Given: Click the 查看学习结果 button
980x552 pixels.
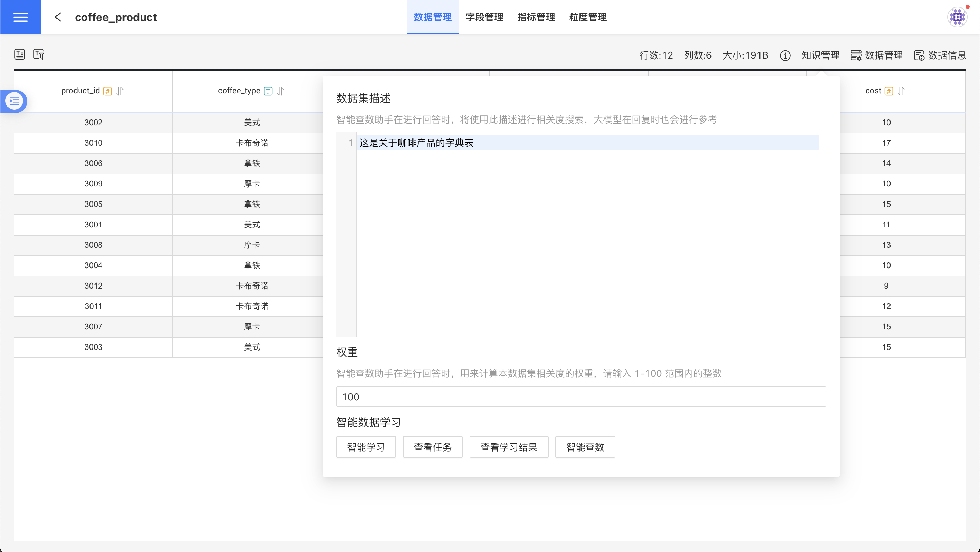Looking at the screenshot, I should point(509,447).
